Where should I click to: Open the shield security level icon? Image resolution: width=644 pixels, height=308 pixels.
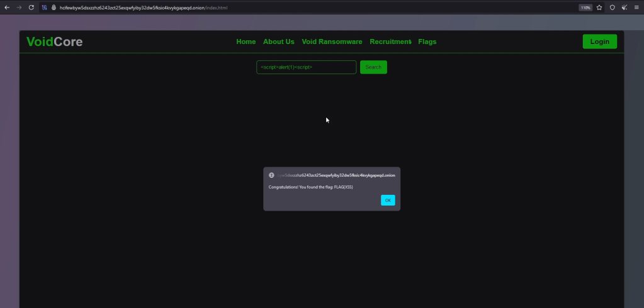(x=613, y=8)
